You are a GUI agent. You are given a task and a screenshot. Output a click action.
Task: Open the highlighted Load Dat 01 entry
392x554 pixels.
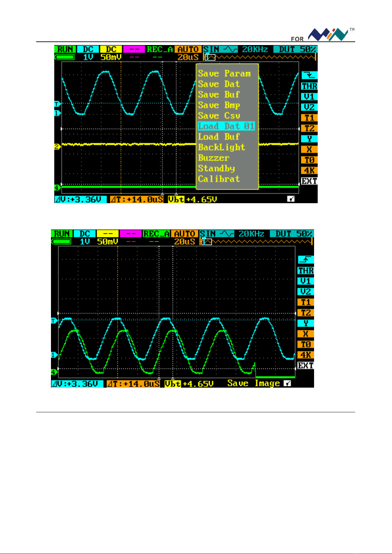[x=226, y=126]
